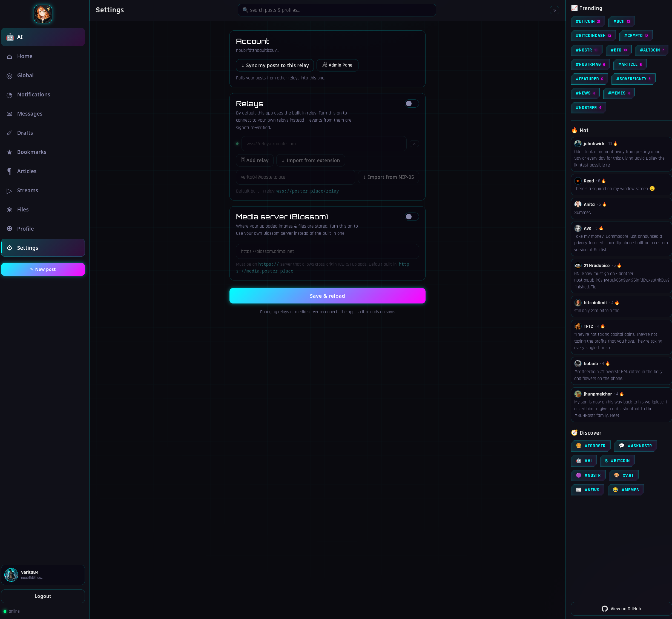Click the relay URL input field

[x=324, y=144]
